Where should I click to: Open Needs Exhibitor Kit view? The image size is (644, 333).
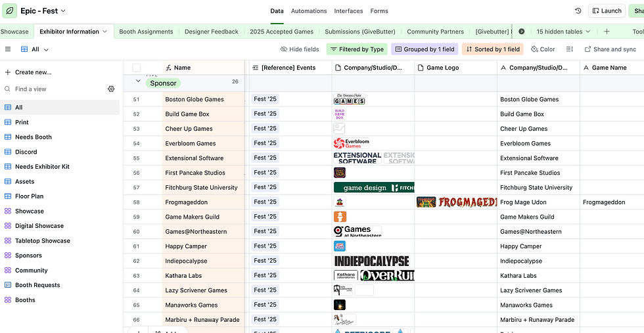pyautogui.click(x=60, y=167)
